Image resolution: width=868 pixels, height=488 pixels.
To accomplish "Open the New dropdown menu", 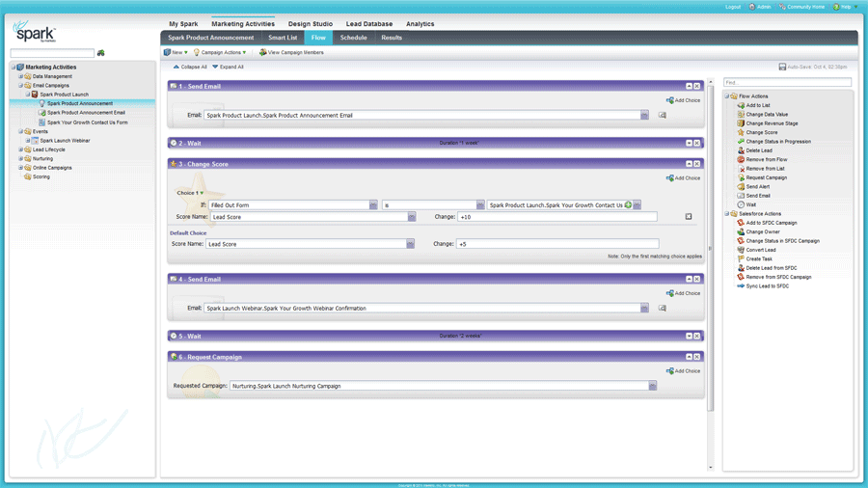I will click(176, 53).
